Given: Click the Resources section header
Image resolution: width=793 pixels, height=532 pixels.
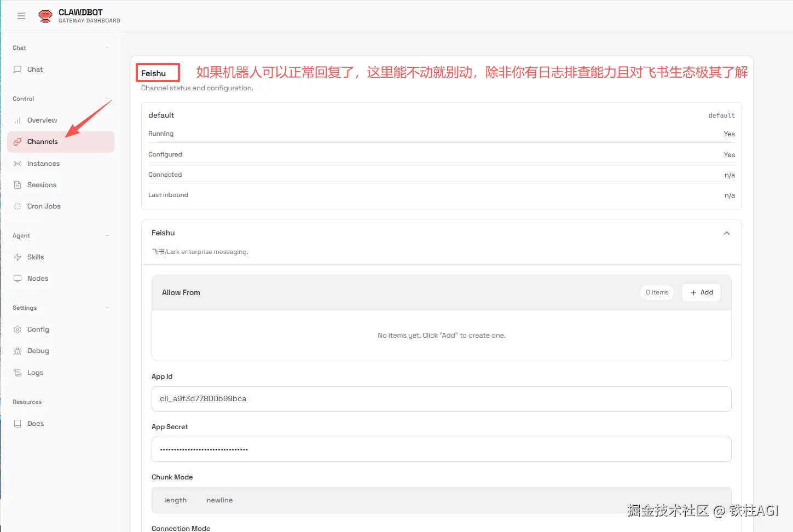Looking at the screenshot, I should pos(27,402).
